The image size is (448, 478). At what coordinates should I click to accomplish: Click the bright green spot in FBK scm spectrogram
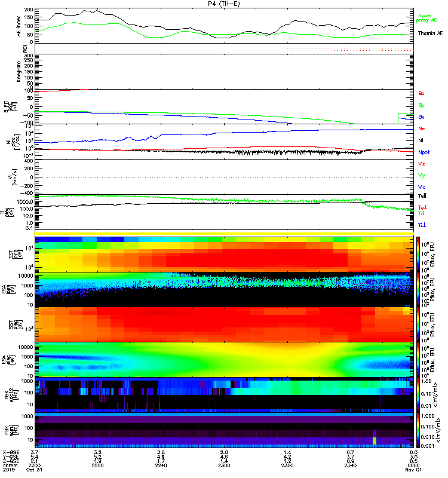375,440
